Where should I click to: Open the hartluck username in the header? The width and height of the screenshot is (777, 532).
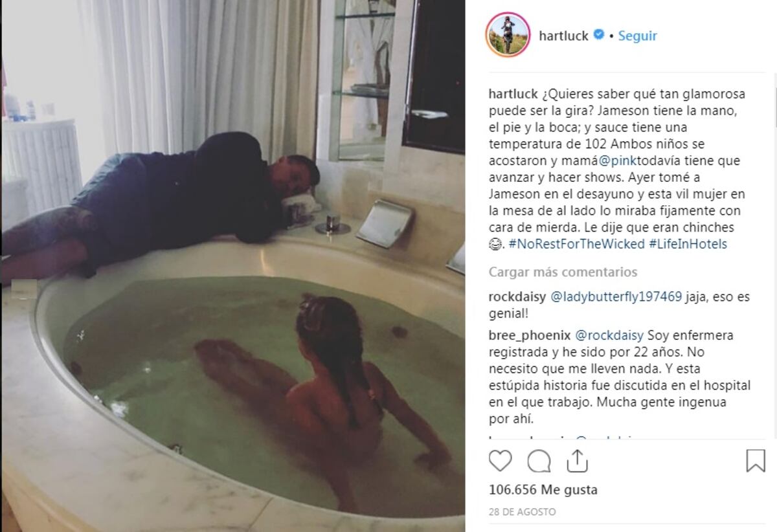563,36
